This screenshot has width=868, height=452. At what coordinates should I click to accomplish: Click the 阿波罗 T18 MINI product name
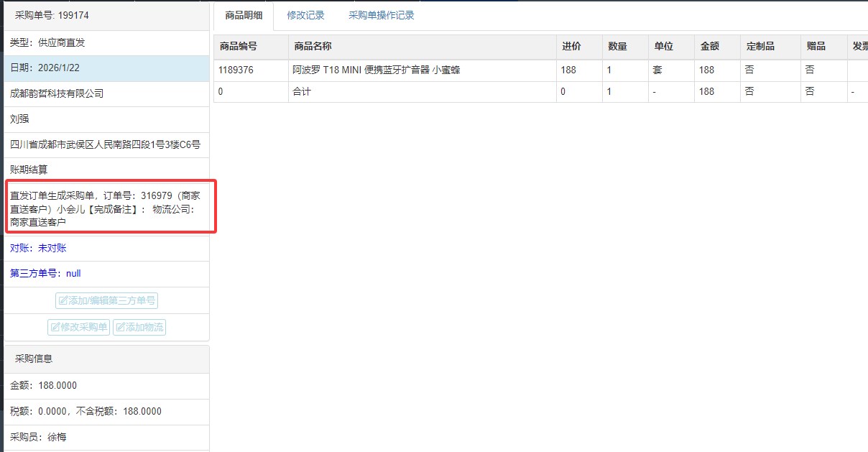[376, 70]
